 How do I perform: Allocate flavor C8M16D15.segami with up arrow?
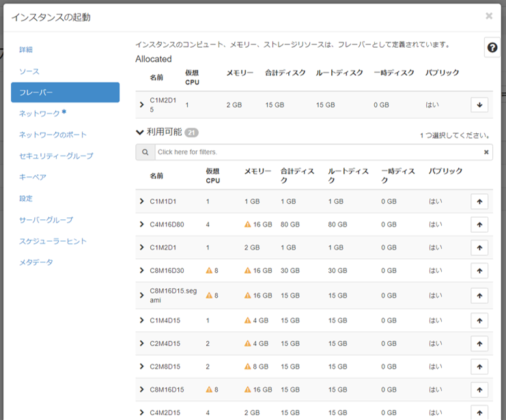479,296
